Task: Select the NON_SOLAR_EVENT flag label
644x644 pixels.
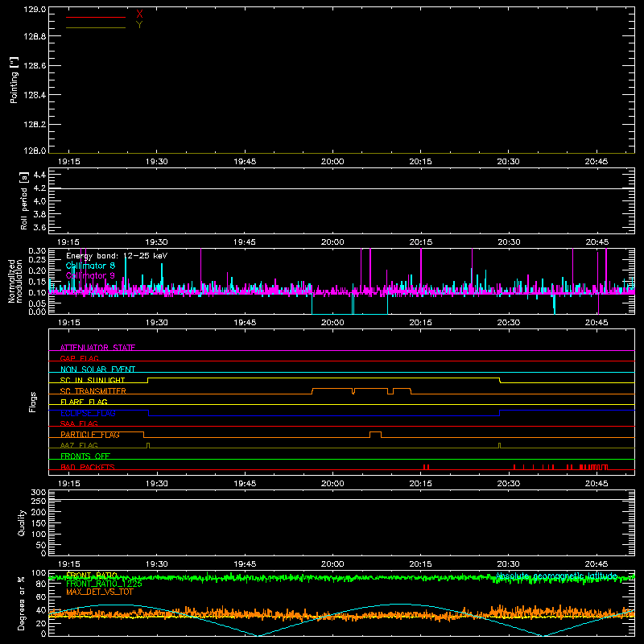Action: pos(97,369)
